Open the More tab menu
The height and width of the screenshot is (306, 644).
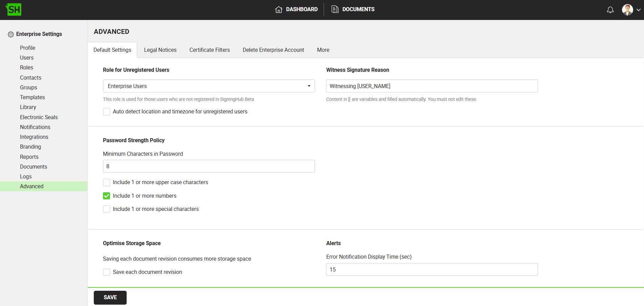323,50
